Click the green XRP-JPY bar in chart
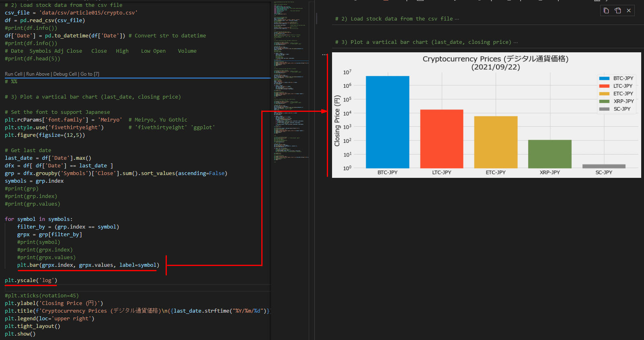 550,154
